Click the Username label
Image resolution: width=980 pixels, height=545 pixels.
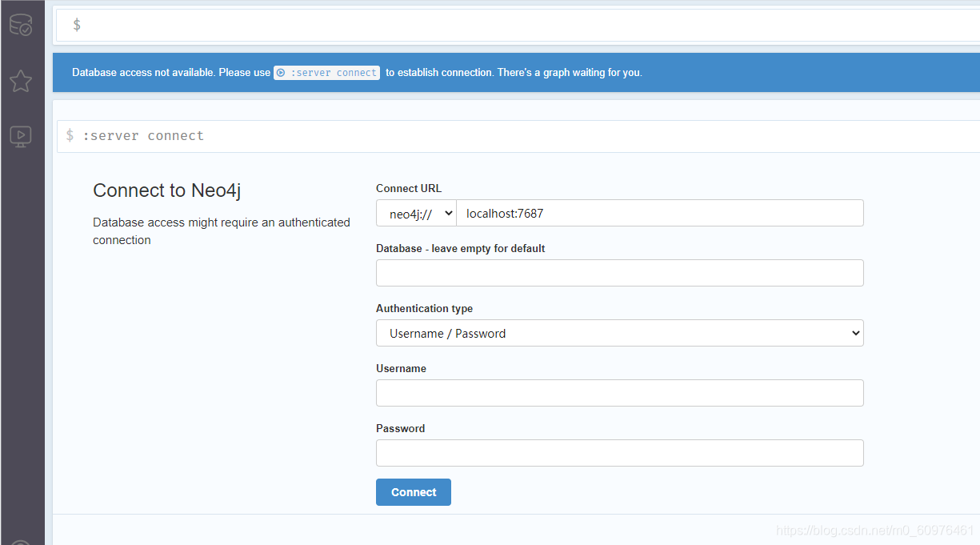click(401, 368)
